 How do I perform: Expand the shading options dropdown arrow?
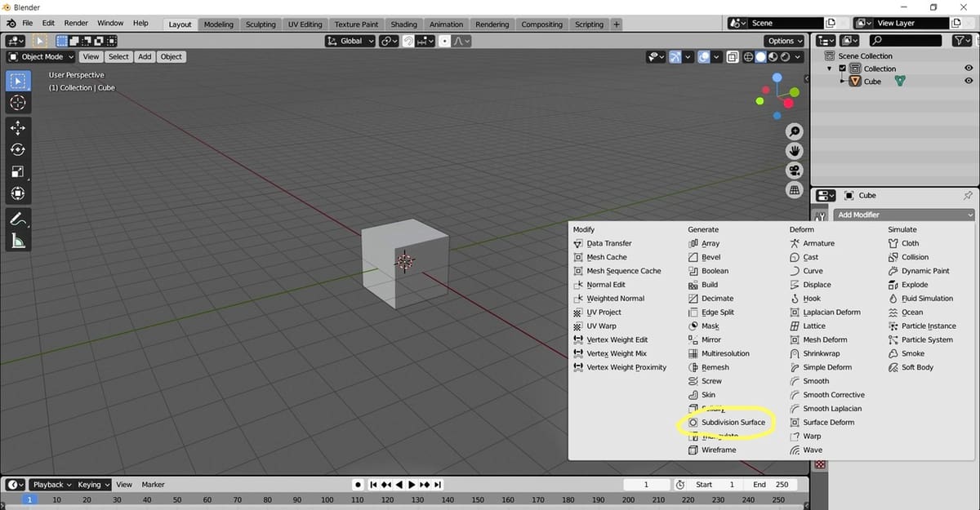coord(799,57)
